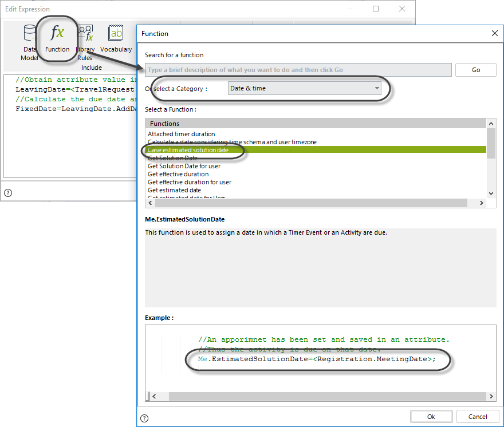Click help icon in Function dialog
The image size is (504, 427).
pos(144,418)
